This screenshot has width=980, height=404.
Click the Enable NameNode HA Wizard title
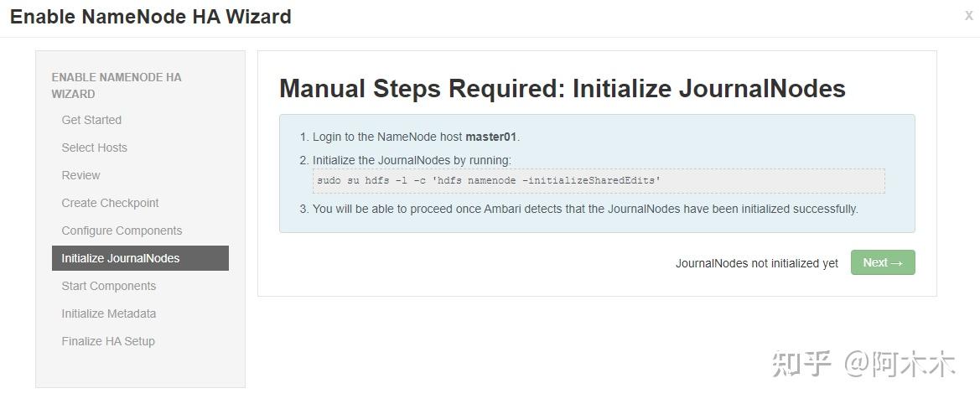[151, 17]
